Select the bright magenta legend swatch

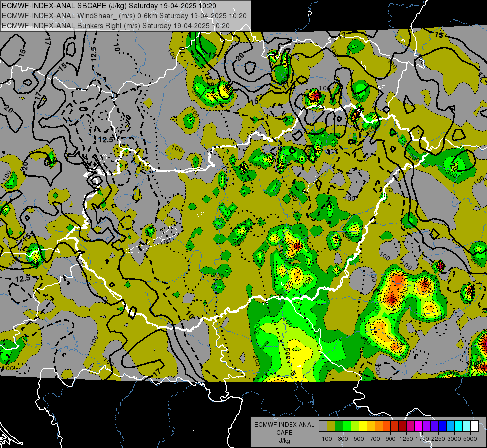419,426
